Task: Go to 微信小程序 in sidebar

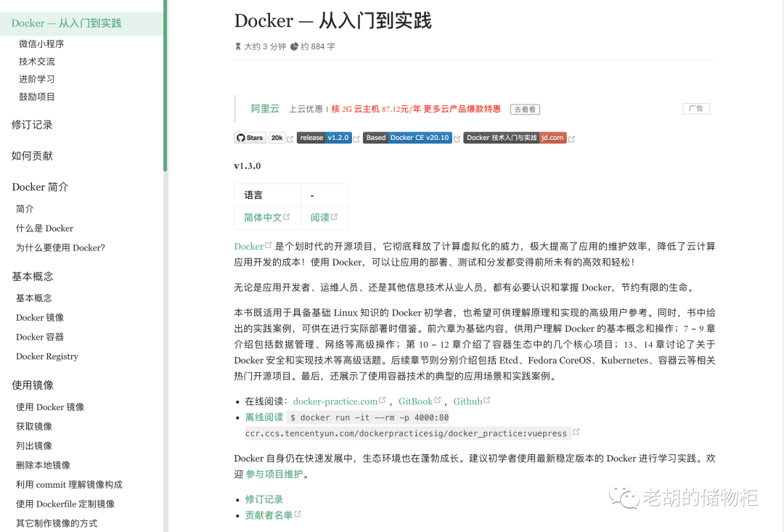Action: point(41,44)
